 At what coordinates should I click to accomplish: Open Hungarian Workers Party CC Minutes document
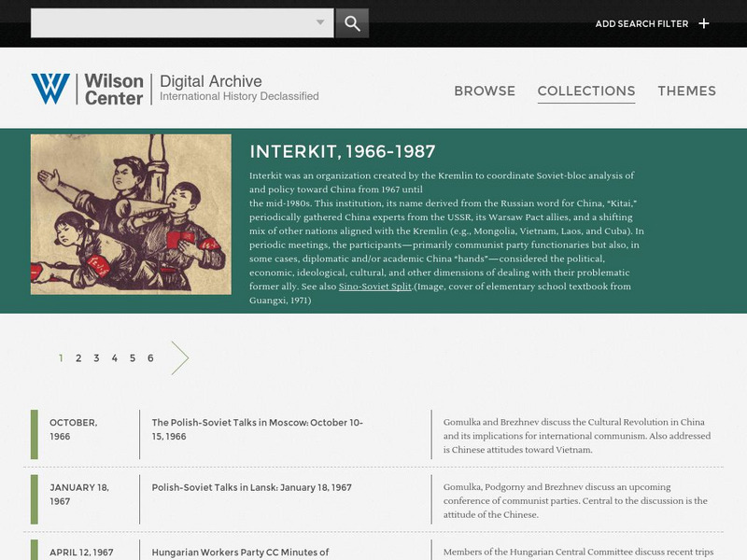pos(240,553)
